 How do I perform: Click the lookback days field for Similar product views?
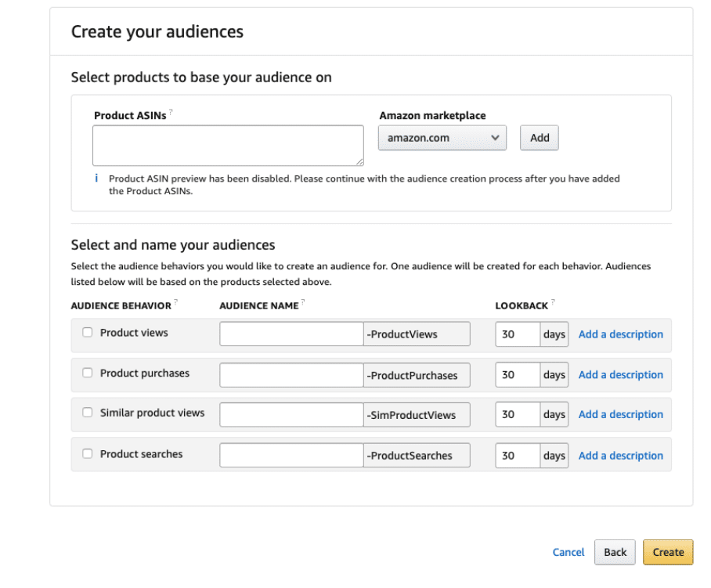518,414
